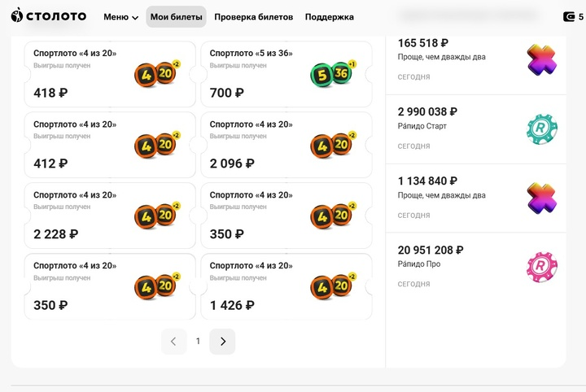This screenshot has height=392, width=586.
Task: Open the Мои билеты tab
Action: (x=176, y=17)
